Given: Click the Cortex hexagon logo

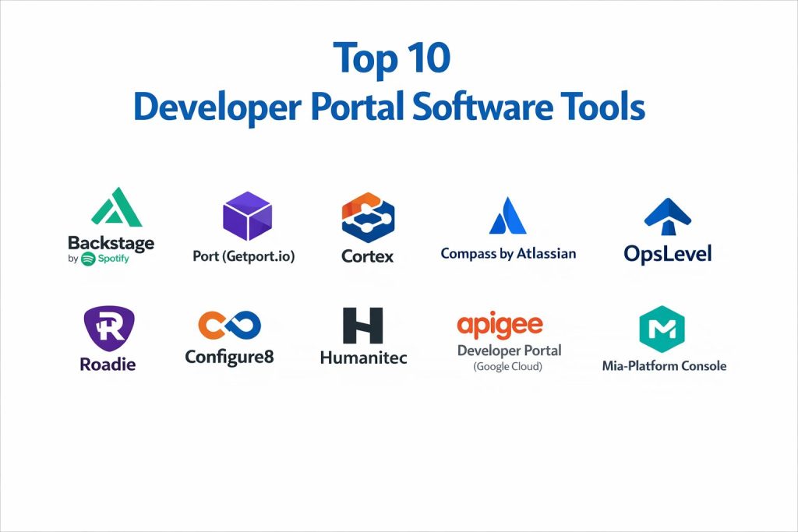Looking at the screenshot, I should pos(368,218).
